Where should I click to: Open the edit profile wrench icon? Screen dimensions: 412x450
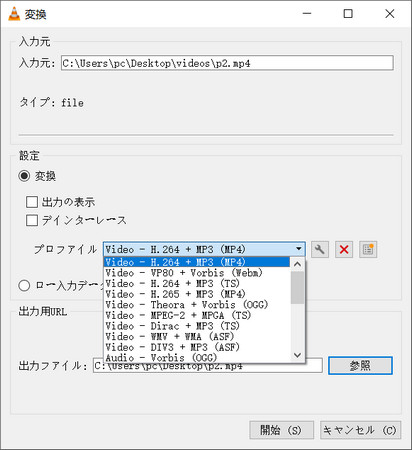pos(320,249)
